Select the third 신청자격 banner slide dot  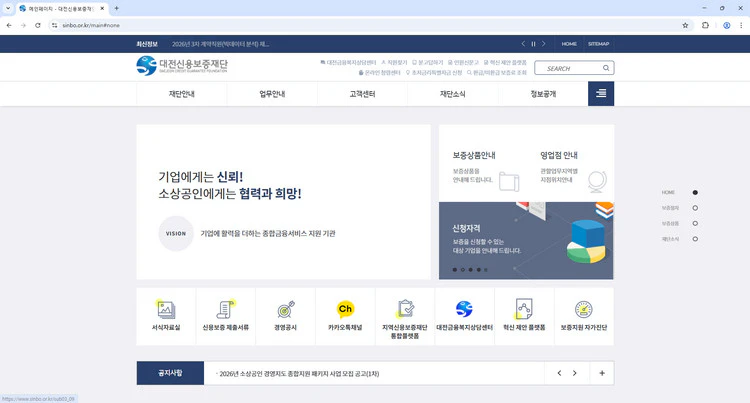(471, 270)
